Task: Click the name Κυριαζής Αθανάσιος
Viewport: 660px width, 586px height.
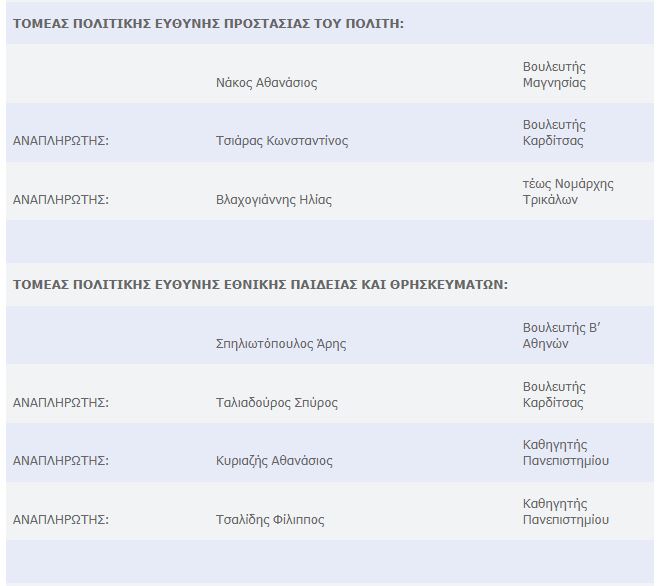Action: [274, 461]
